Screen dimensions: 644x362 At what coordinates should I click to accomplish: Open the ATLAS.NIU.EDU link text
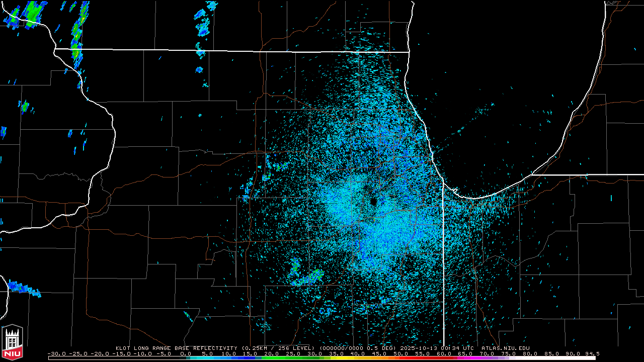tap(505, 348)
